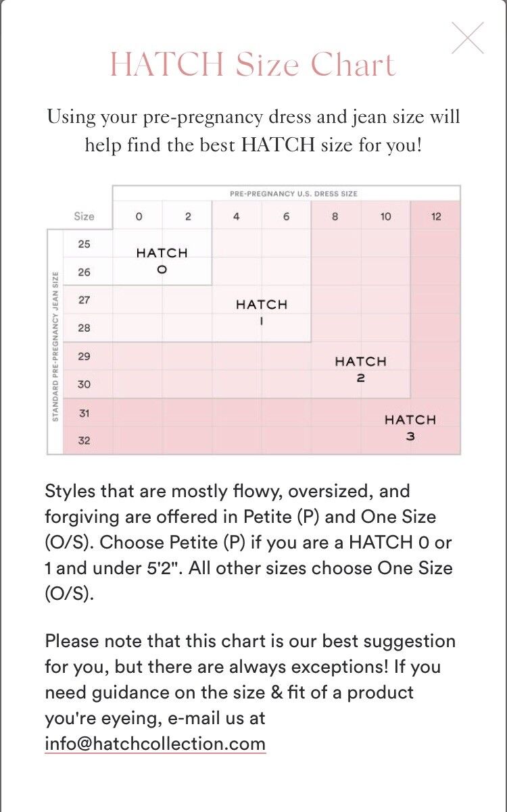This screenshot has height=812, width=507.
Task: Click the Pre-Pregnancy U.S. Dress Size heading
Action: point(293,193)
